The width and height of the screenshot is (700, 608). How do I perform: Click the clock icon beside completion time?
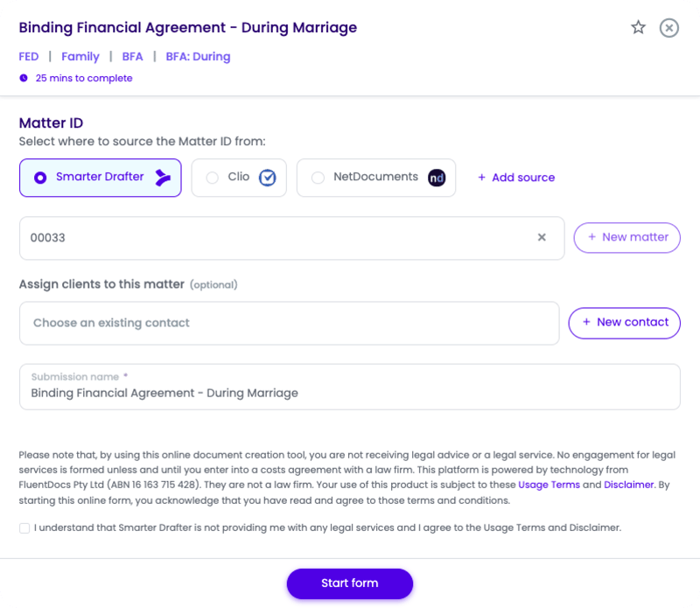[x=24, y=79]
